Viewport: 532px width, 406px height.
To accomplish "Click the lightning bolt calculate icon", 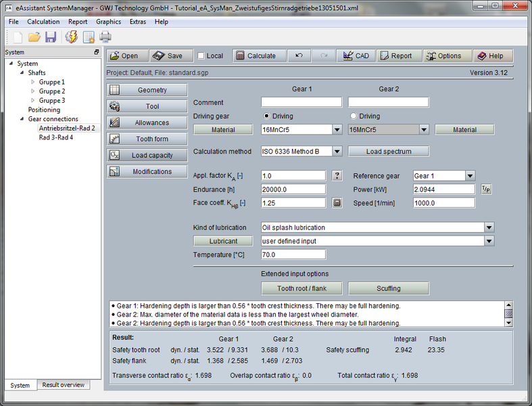I will 71,37.
